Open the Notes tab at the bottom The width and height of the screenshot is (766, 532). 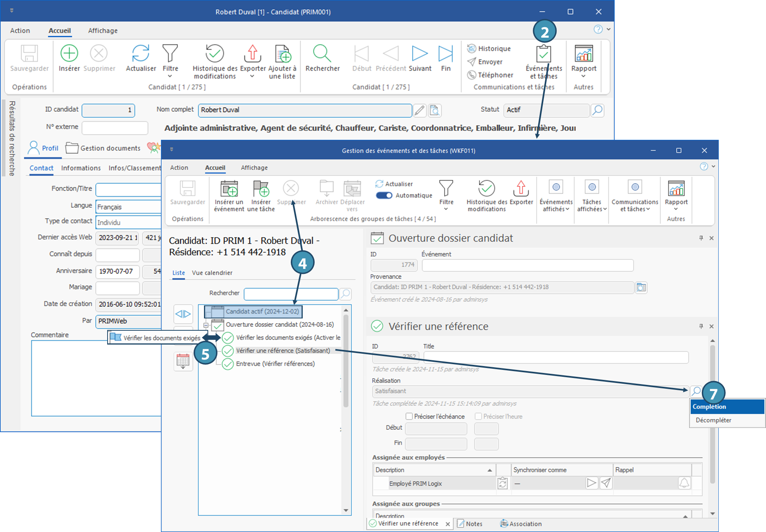pos(470,524)
